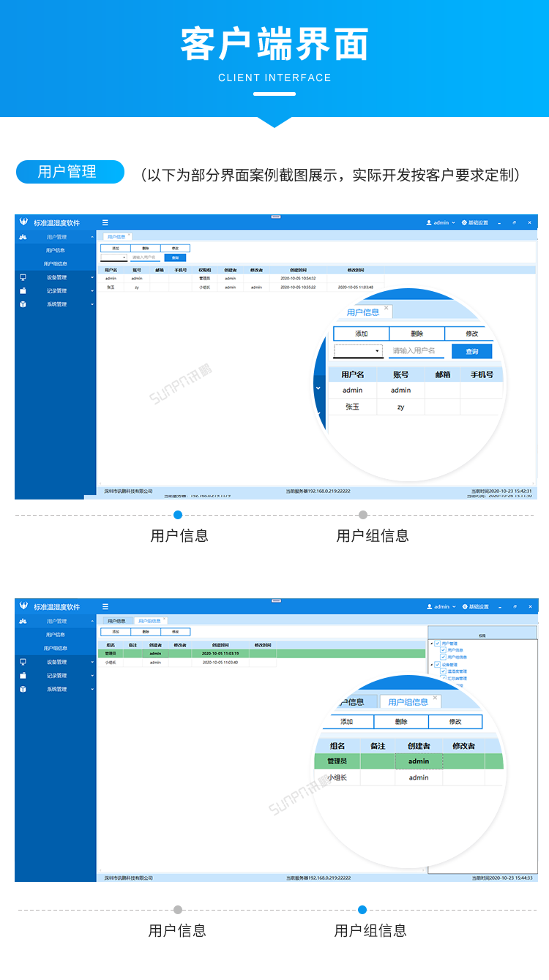Switch to the unmagnified 用户信息 tab in the lower window
Image resolution: width=549 pixels, height=980 pixels.
[116, 620]
